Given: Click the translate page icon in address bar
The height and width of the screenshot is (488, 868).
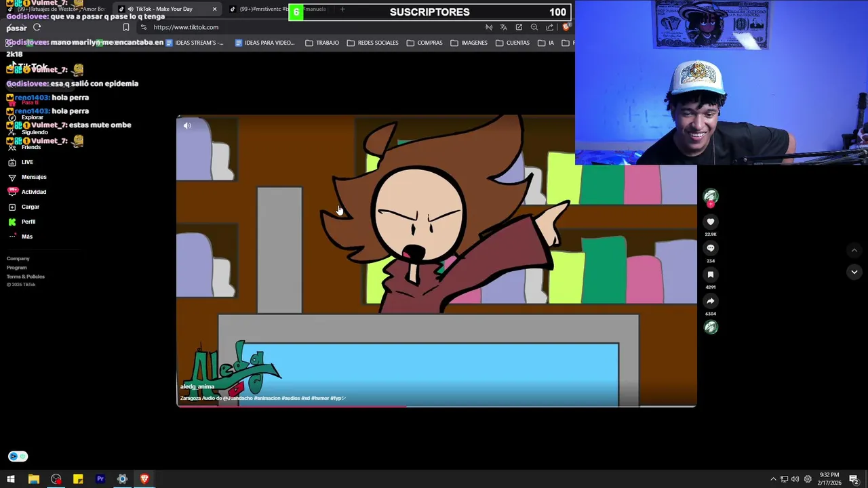Looking at the screenshot, I should (x=504, y=27).
